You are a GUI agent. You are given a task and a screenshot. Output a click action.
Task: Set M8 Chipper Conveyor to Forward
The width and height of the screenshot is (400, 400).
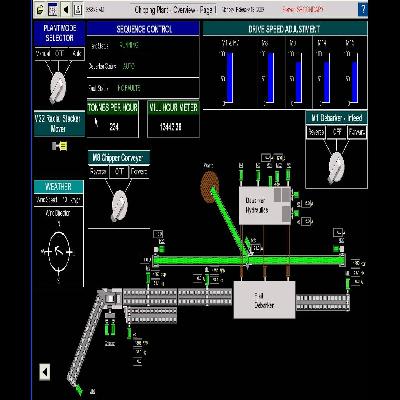[139, 172]
